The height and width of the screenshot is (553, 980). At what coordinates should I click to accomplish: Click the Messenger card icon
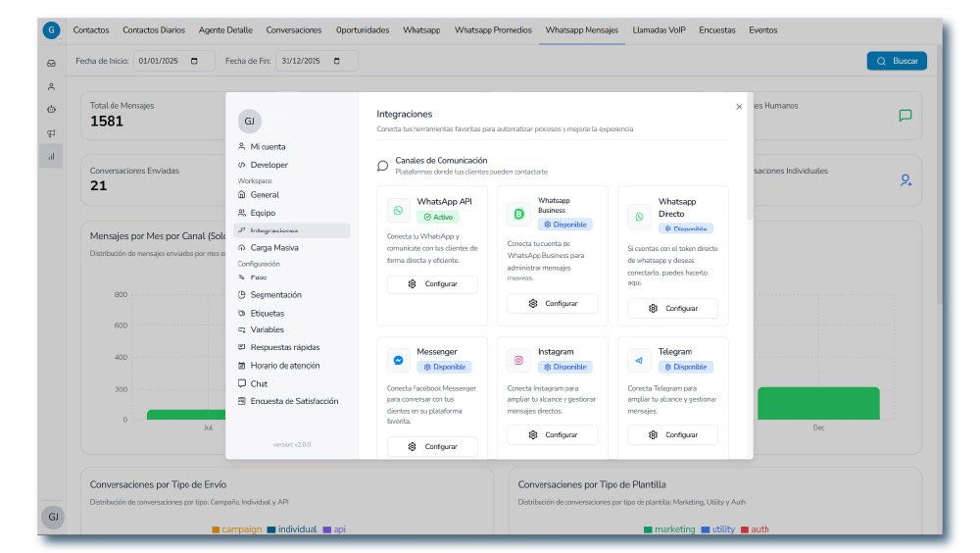click(x=398, y=360)
